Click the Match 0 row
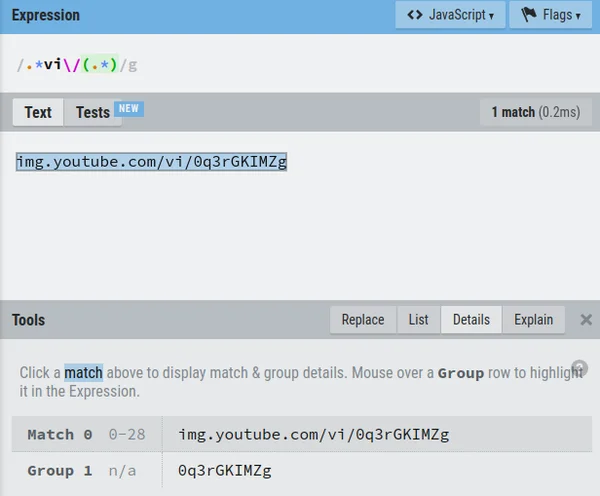 click(302, 434)
